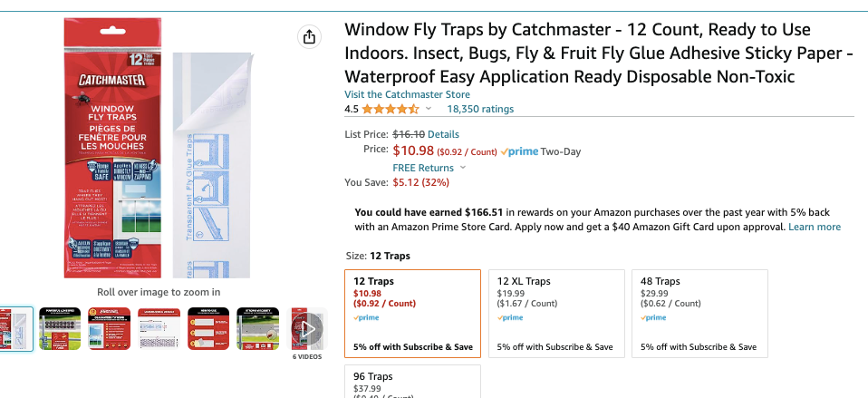The width and height of the screenshot is (868, 398).
Task: Open the 18,350 ratings link
Action: pos(480,110)
